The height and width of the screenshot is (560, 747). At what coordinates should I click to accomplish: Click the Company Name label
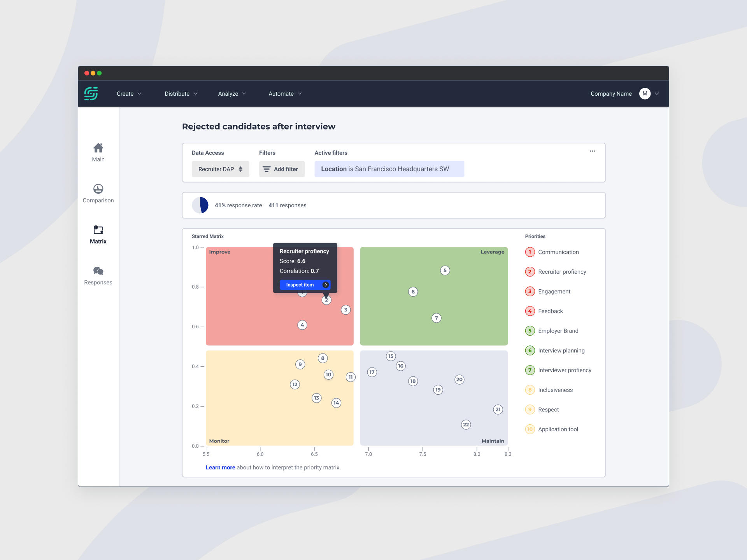point(611,94)
